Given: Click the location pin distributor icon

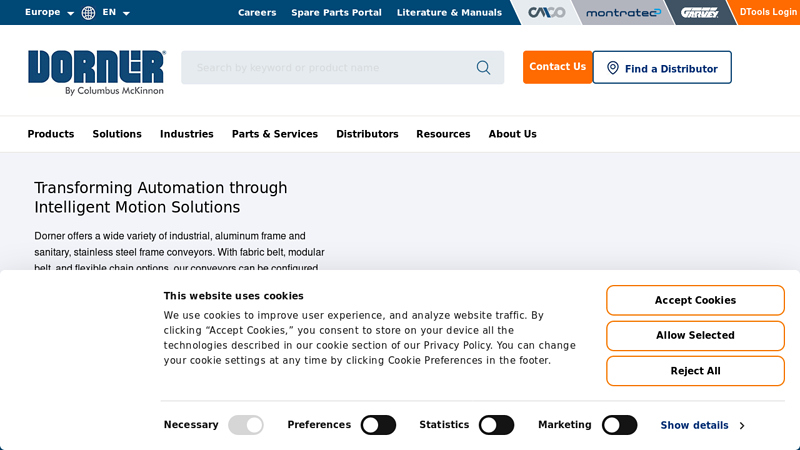Looking at the screenshot, I should pyautogui.click(x=612, y=68).
